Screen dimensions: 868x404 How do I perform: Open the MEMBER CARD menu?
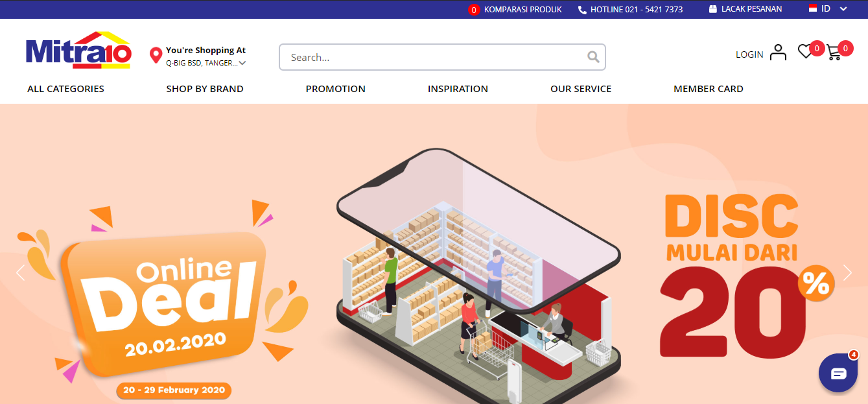709,89
